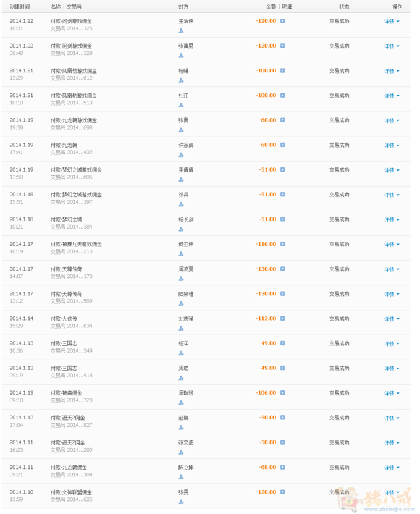Click the 状态 column header
Image resolution: width=420 pixels, height=514 pixels.
coord(344,7)
